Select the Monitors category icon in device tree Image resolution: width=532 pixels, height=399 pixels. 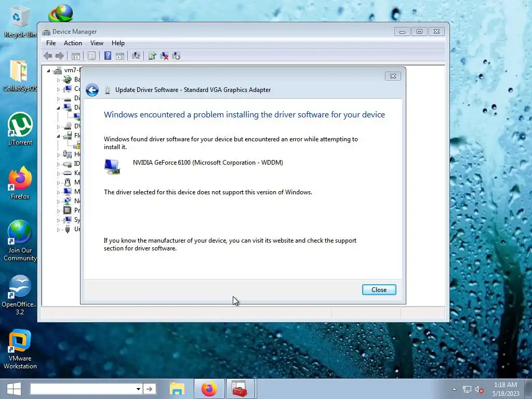point(68,192)
